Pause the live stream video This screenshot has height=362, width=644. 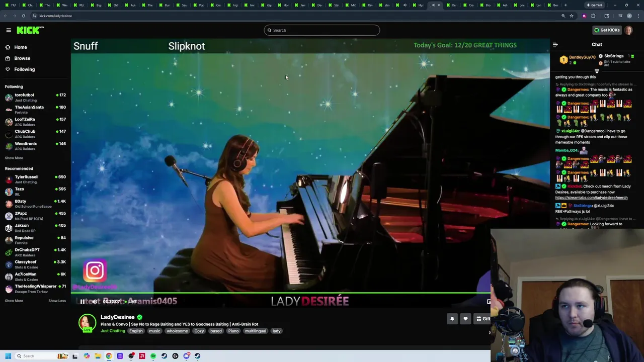coord(83,302)
